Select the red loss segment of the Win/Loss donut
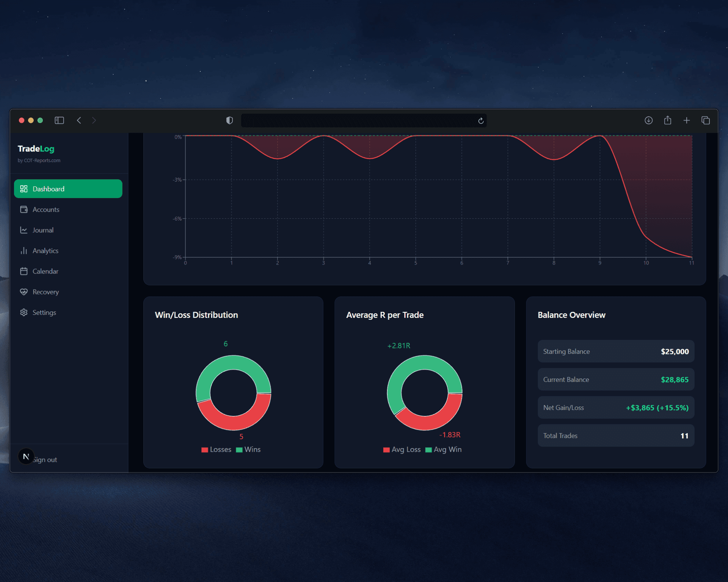The image size is (728, 582). pyautogui.click(x=234, y=421)
